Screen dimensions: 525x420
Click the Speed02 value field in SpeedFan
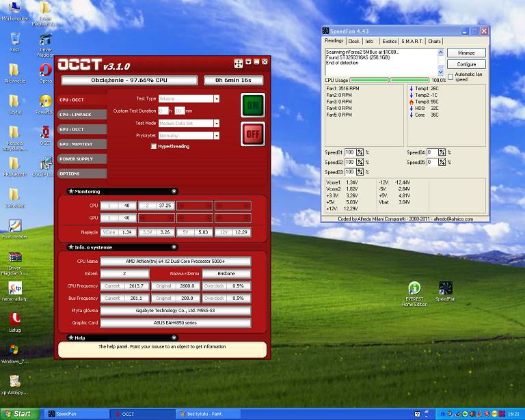(x=350, y=162)
